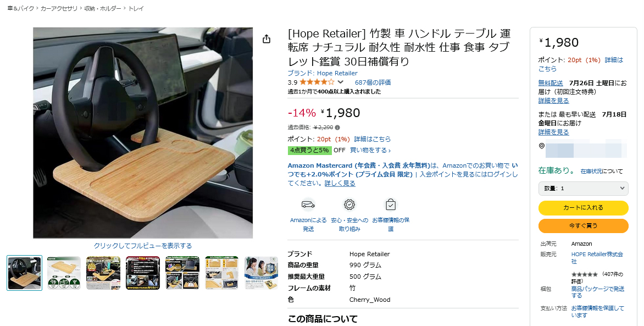Select the second product thumbnail image
644x326 pixels.
[x=64, y=273]
